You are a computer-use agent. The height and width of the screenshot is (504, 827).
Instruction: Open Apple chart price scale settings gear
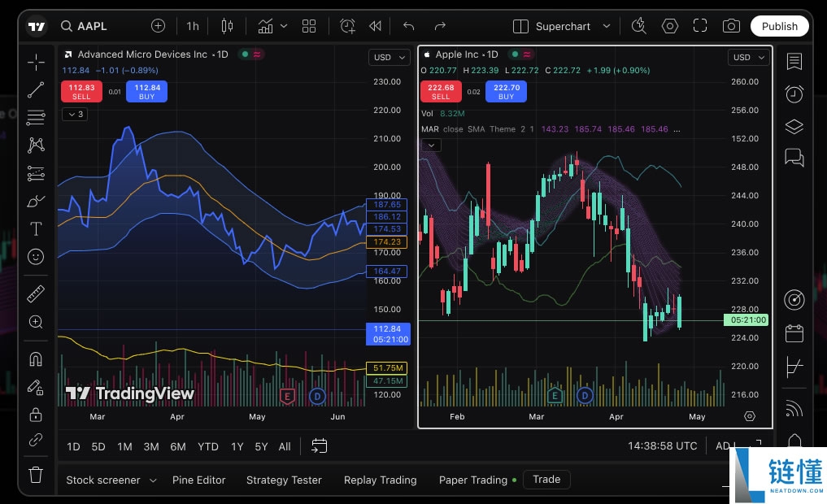tap(750, 416)
